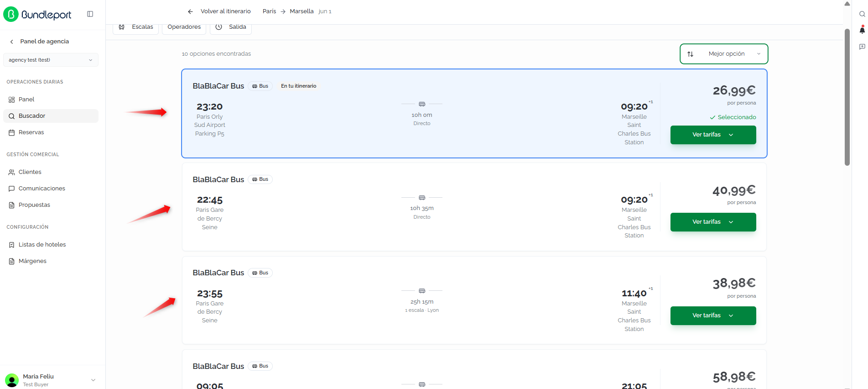868x389 pixels.
Task: Open the Buscador section
Action: (51, 116)
